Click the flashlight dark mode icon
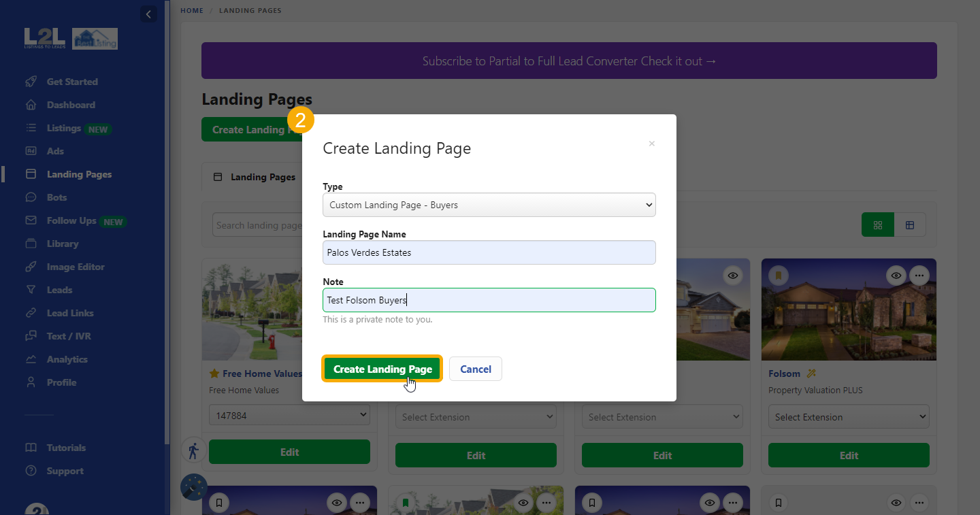 [x=194, y=487]
